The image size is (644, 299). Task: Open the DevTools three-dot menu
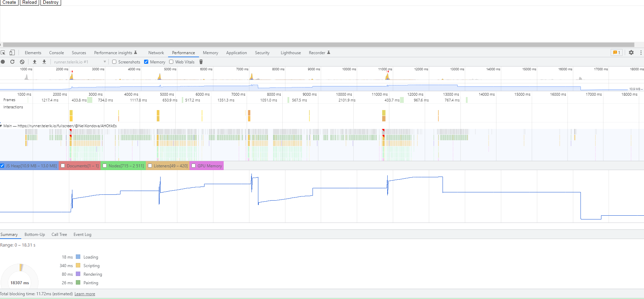(641, 52)
